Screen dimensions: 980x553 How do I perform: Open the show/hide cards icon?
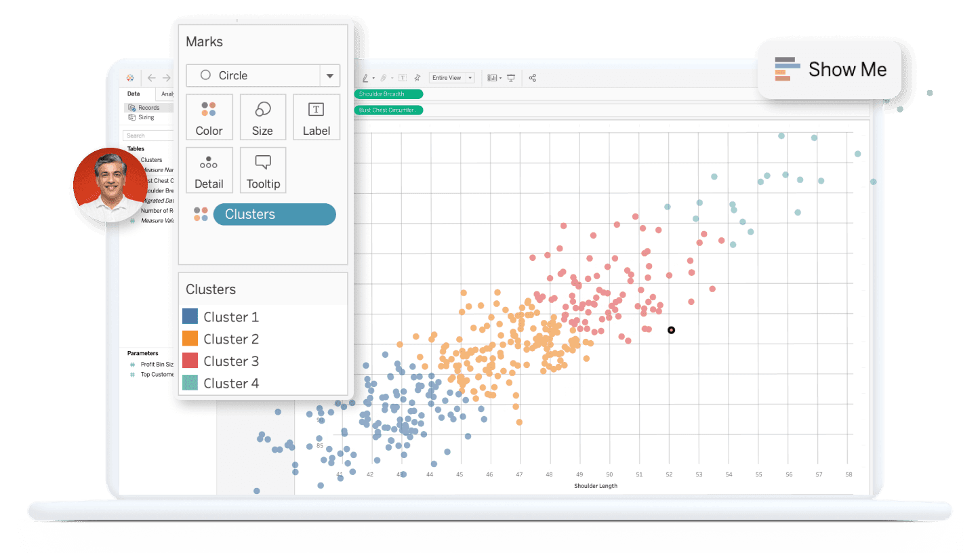[x=492, y=78]
